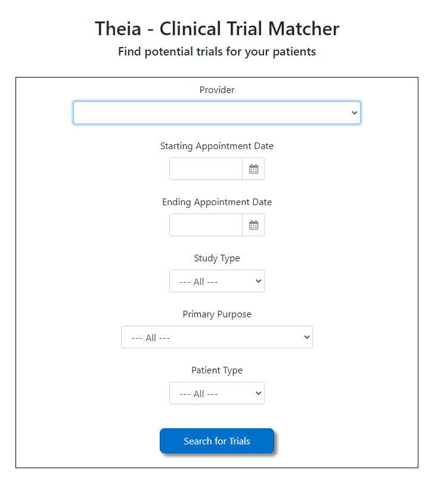Screen dimensions: 447x504
Task: Focus the Ending Appointment Date text field
Action: tap(206, 225)
